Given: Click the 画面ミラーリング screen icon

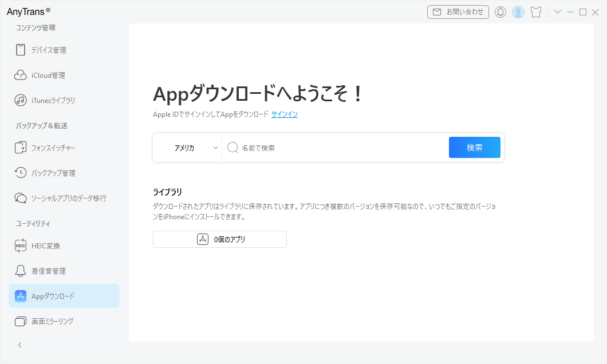Looking at the screenshot, I should (x=21, y=321).
